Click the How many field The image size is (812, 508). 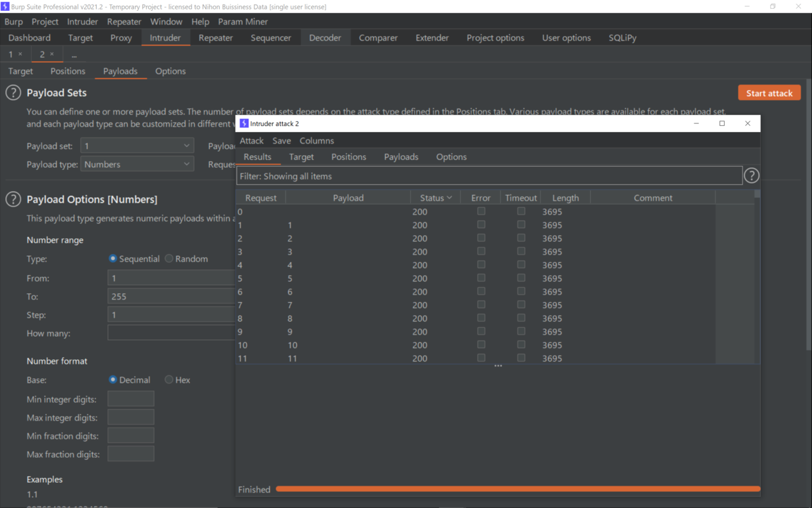tap(171, 333)
